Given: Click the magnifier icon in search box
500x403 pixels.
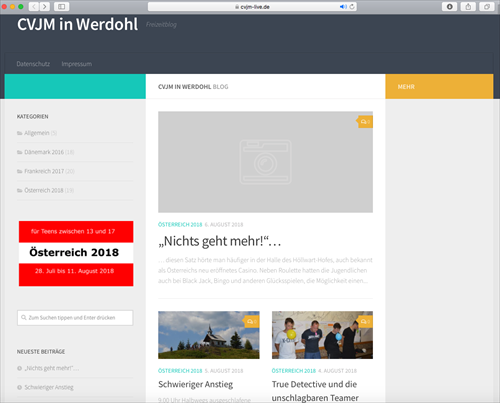Looking at the screenshot, I should click(24, 317).
